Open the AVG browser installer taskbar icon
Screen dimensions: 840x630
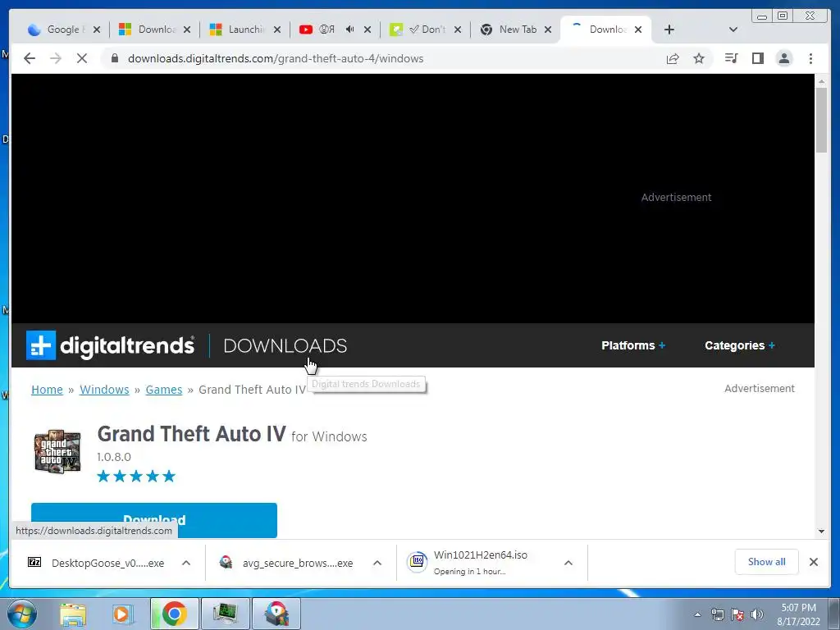click(276, 614)
